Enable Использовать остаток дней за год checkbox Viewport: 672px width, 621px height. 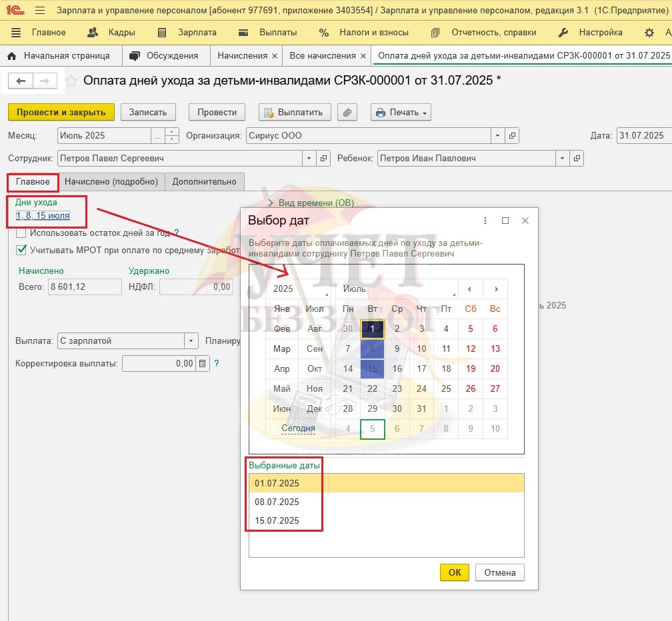click(x=21, y=233)
